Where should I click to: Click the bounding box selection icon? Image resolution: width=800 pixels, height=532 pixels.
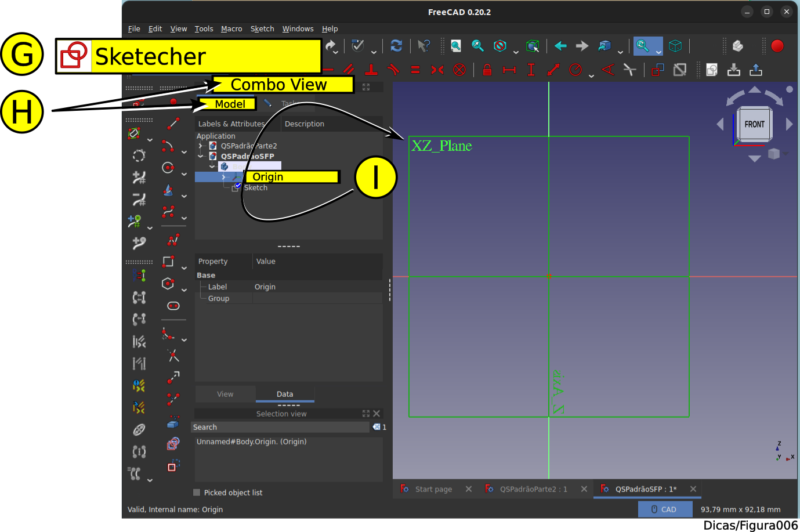click(x=533, y=46)
